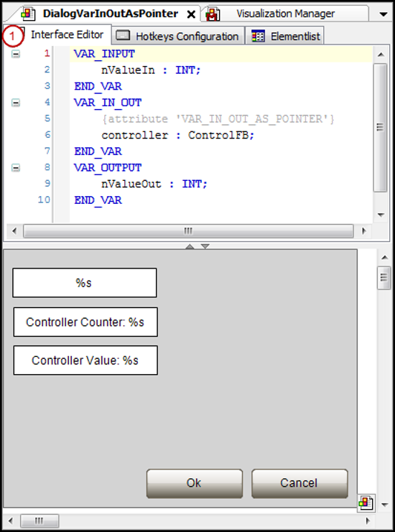Click the code editor scroll left arrow
The image size is (395, 532).
click(14, 231)
